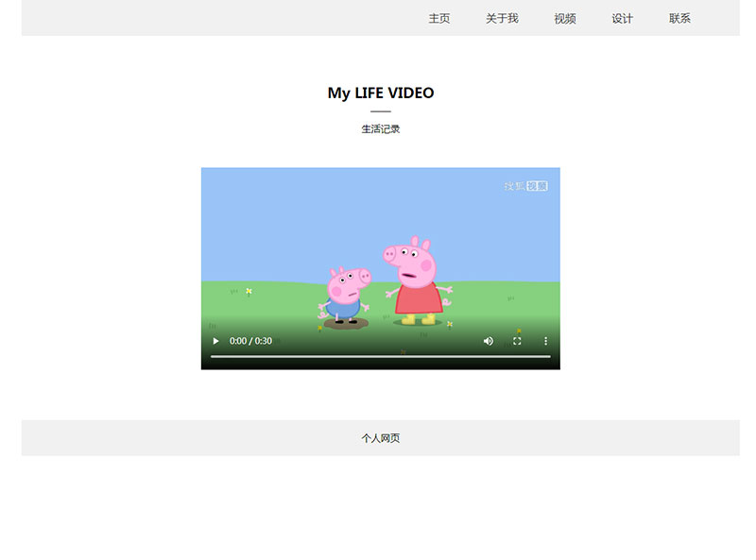Play the Peppa Pig video
The height and width of the screenshot is (560, 756).
(x=216, y=341)
